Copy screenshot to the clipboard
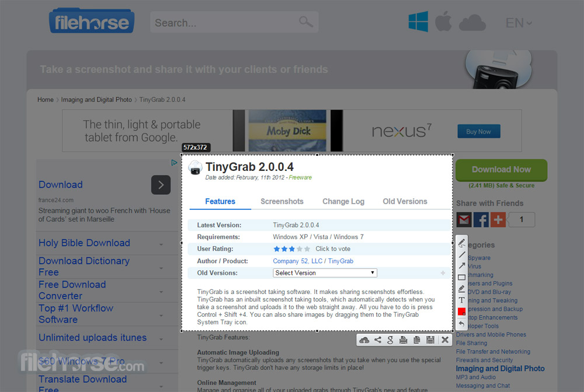Image resolution: width=584 pixels, height=392 pixels. (416, 340)
